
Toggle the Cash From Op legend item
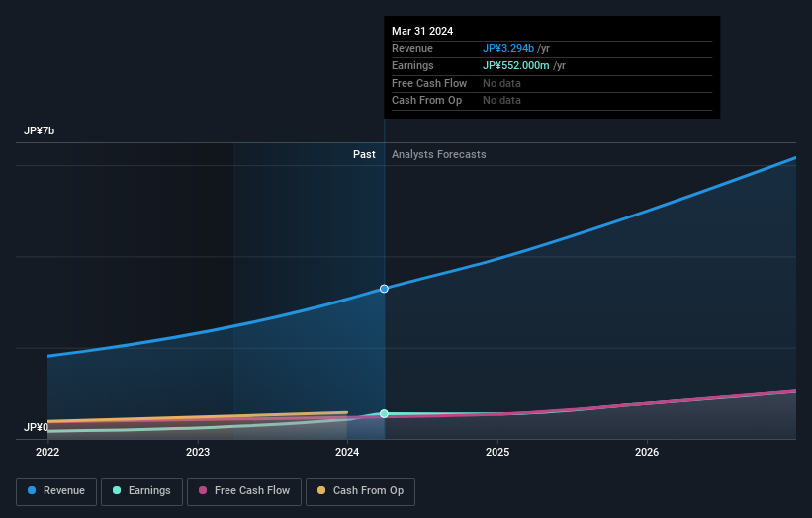(360, 491)
